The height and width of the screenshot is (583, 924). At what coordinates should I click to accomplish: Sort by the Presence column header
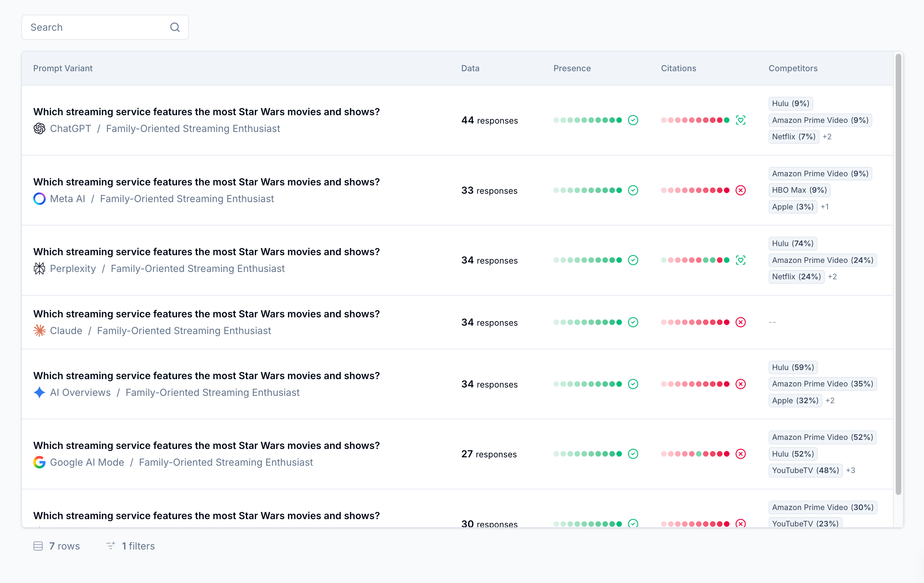pyautogui.click(x=572, y=68)
